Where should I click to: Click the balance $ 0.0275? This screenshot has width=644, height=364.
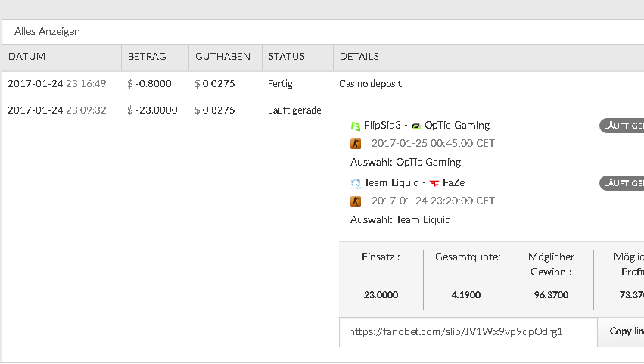[x=215, y=84]
